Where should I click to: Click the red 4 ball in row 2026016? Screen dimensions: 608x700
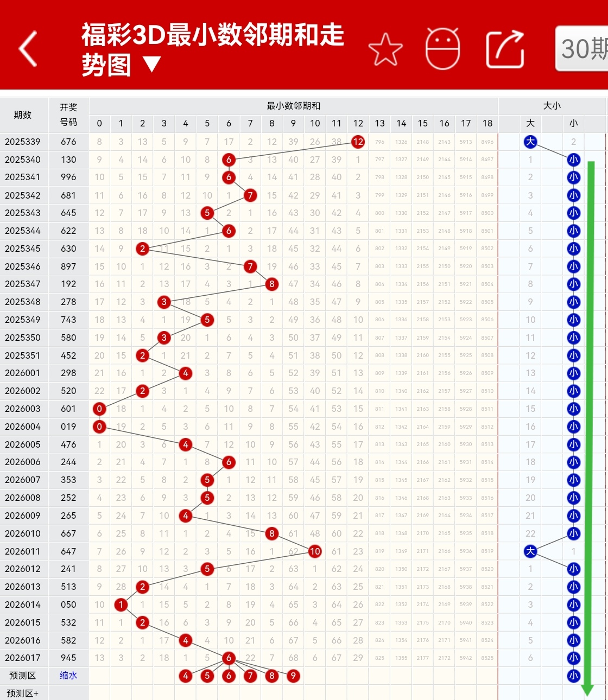point(186,641)
